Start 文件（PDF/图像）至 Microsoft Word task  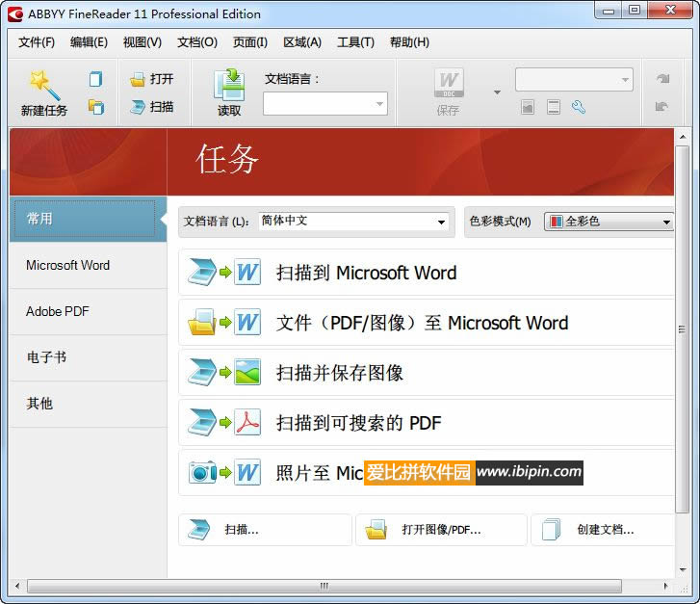427,323
